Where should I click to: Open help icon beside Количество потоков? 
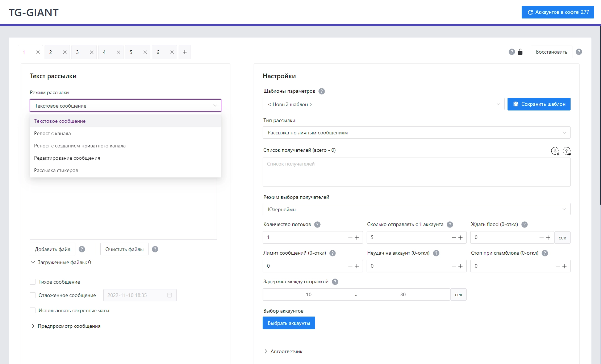tap(317, 225)
